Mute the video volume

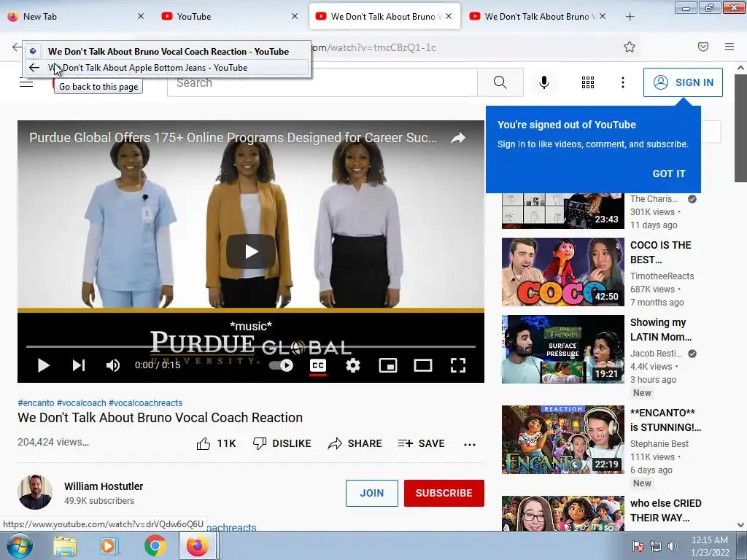(113, 365)
